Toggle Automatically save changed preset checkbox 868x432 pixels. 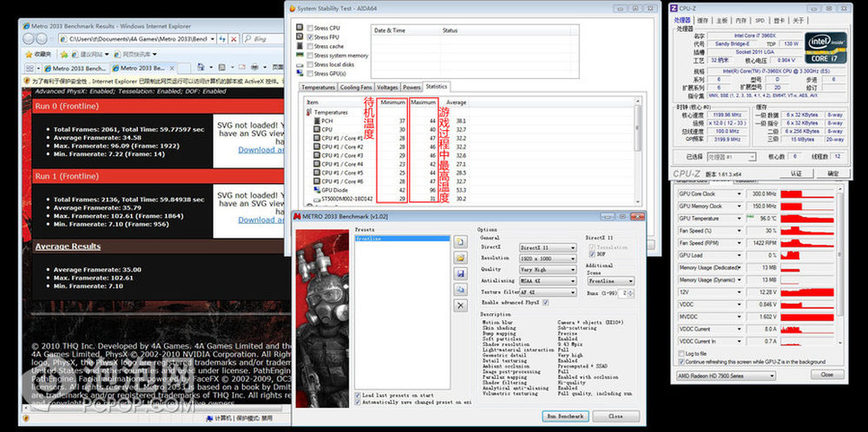click(358, 403)
